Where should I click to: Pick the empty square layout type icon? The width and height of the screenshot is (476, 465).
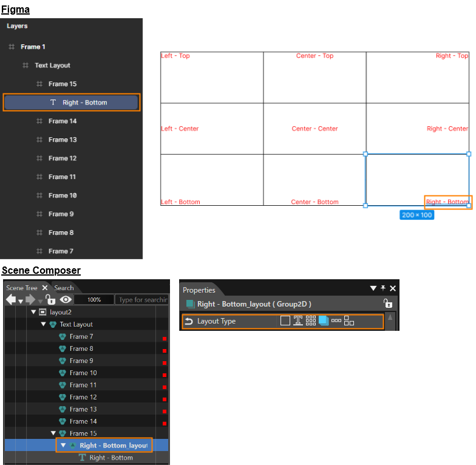pyautogui.click(x=285, y=321)
